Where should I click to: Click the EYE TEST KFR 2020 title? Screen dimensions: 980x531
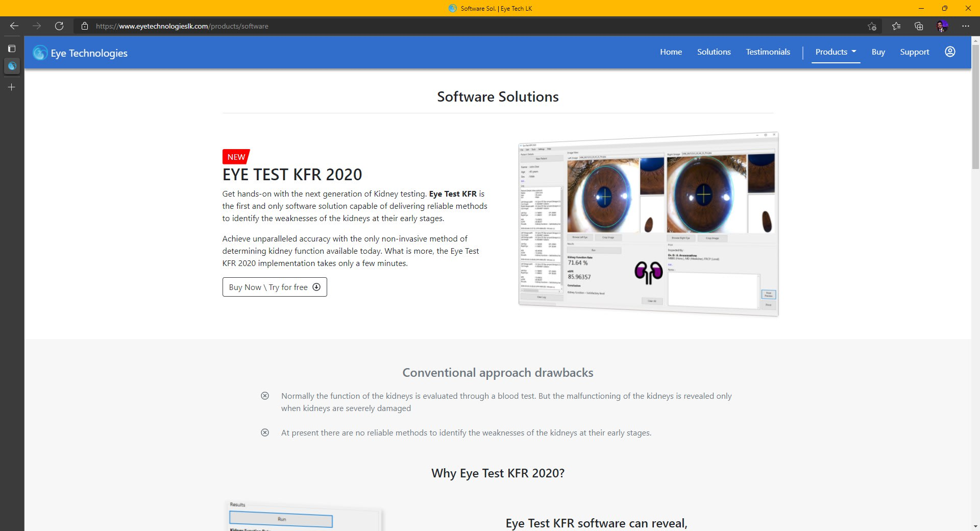(x=292, y=175)
